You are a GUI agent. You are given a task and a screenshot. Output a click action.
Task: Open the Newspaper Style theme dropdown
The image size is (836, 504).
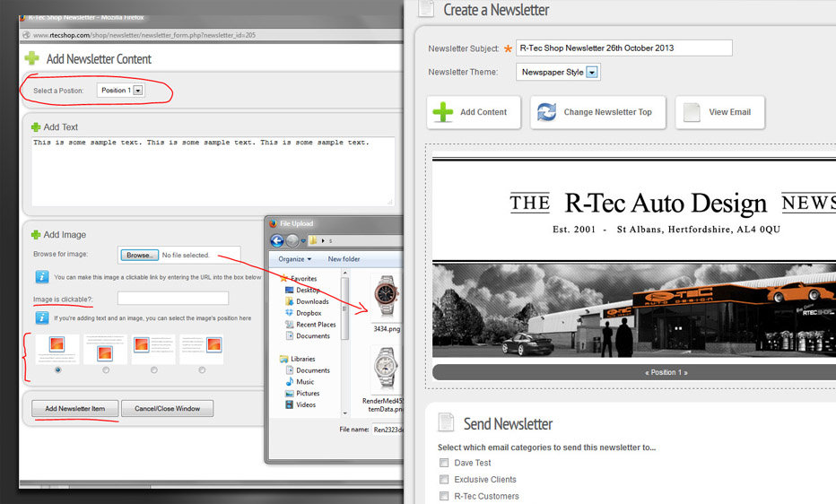(558, 72)
